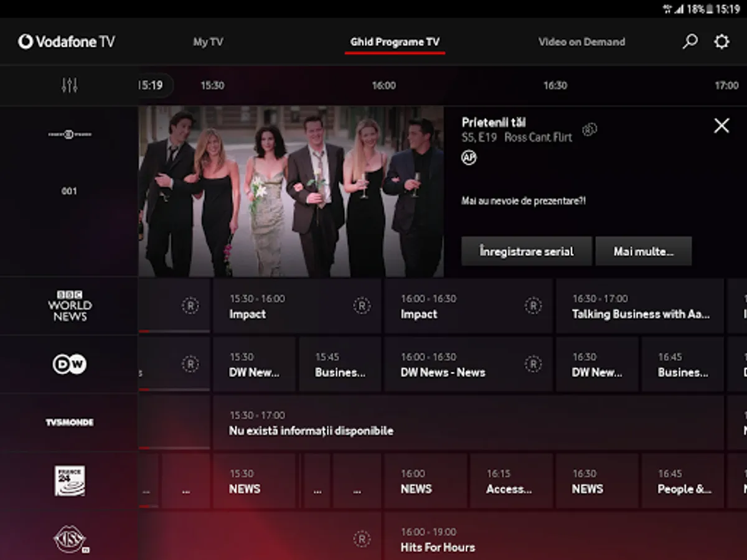Click record icon on current DW program

point(190,364)
